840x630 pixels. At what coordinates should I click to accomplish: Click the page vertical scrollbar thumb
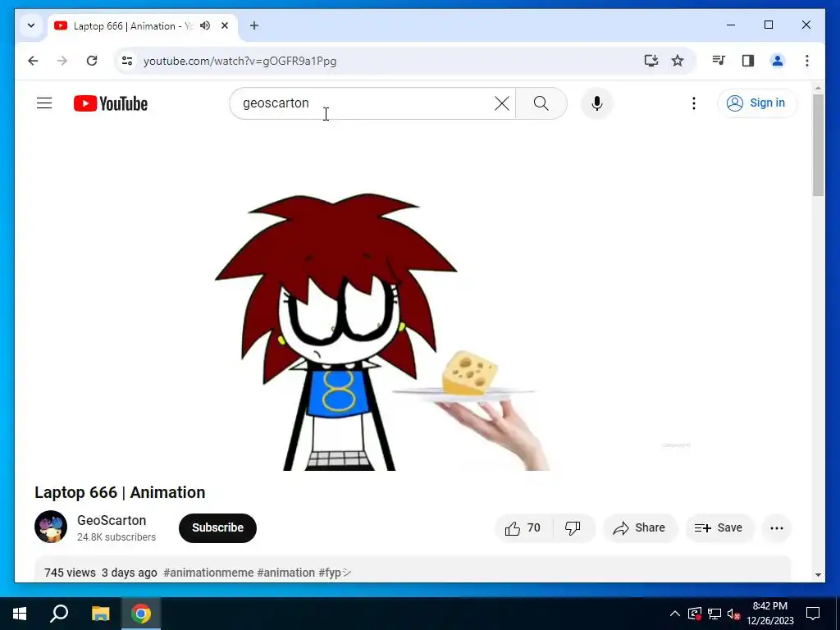point(818,144)
